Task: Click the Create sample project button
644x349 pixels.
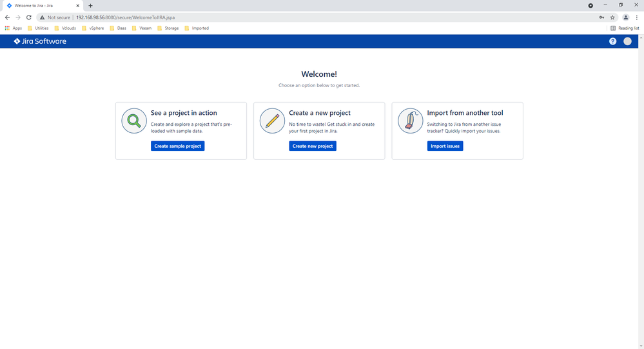Action: pyautogui.click(x=177, y=146)
